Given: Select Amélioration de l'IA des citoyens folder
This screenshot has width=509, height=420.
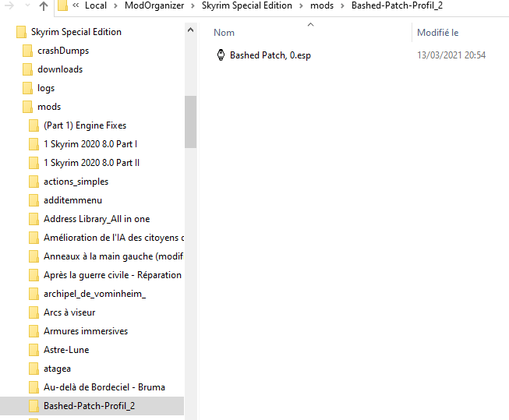Looking at the screenshot, I should point(114,238).
